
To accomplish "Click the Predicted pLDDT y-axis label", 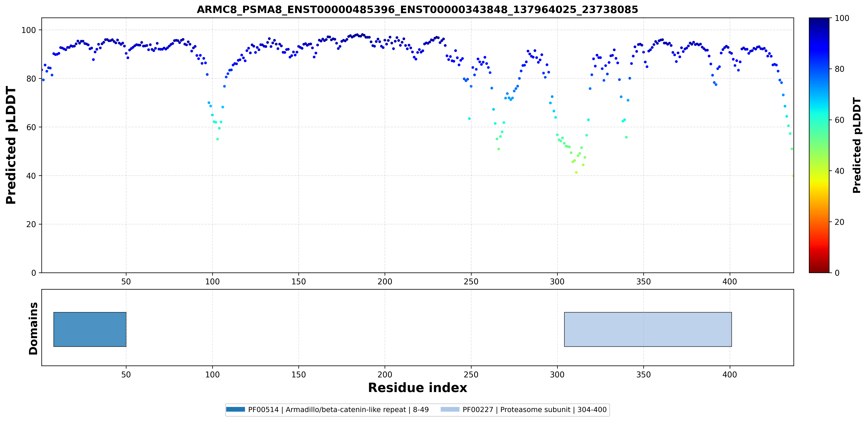I will [11, 145].
